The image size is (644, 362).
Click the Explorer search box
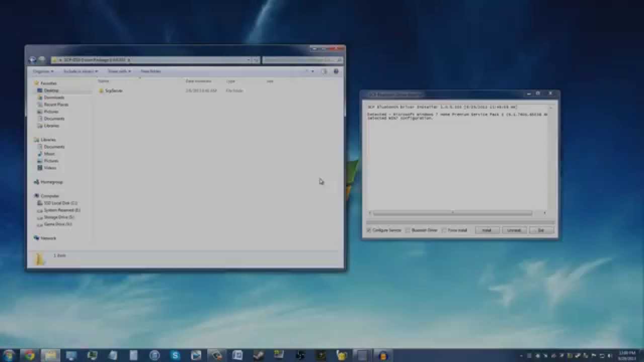[x=302, y=60]
